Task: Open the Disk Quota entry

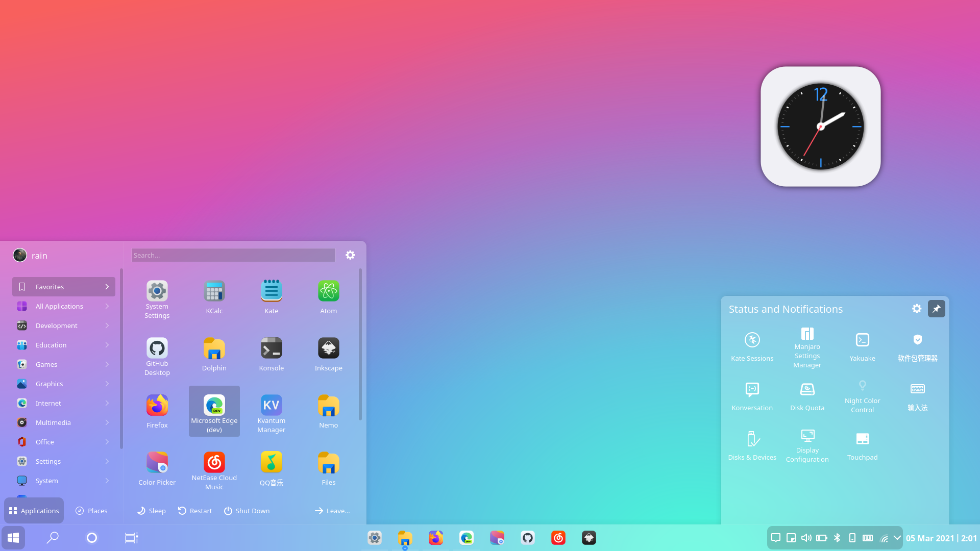Action: pos(807,396)
